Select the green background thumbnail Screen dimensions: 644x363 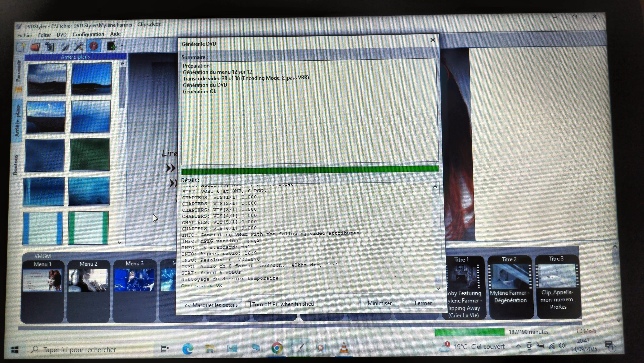(90, 155)
